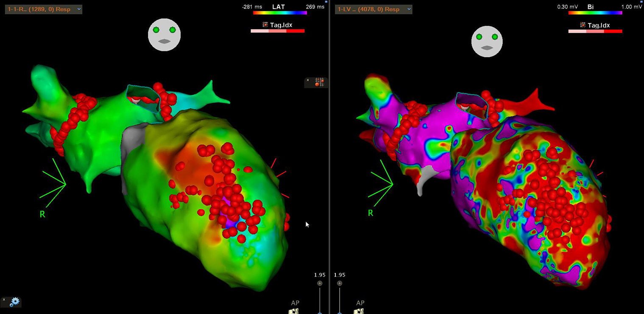Click the Bi voltage rainbow color bar

(595, 13)
